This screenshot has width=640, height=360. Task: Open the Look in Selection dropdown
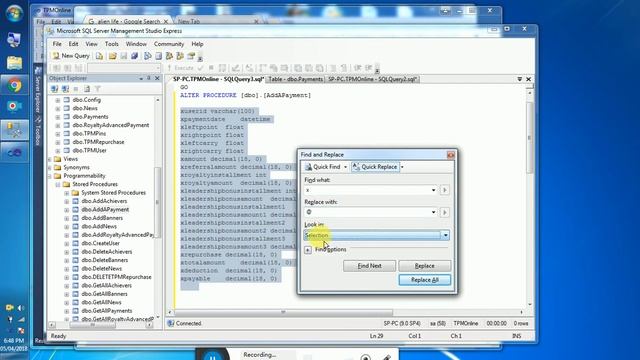[x=445, y=235]
